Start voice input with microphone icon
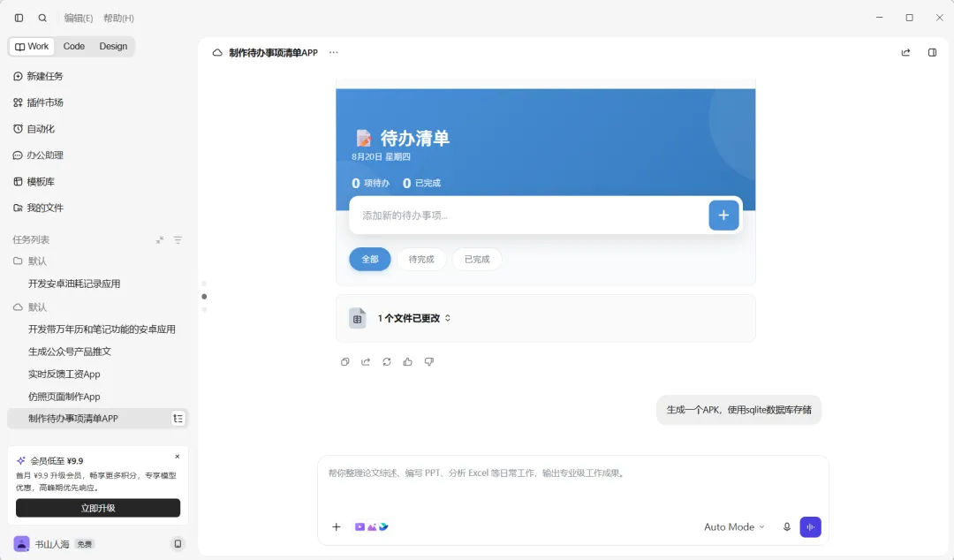The height and width of the screenshot is (560, 954). tap(787, 527)
